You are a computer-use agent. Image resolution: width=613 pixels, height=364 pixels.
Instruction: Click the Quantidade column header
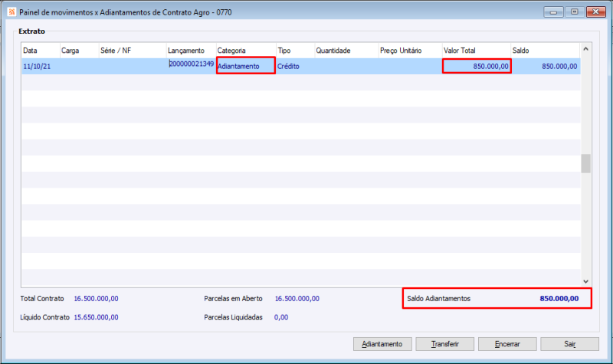tap(346, 51)
